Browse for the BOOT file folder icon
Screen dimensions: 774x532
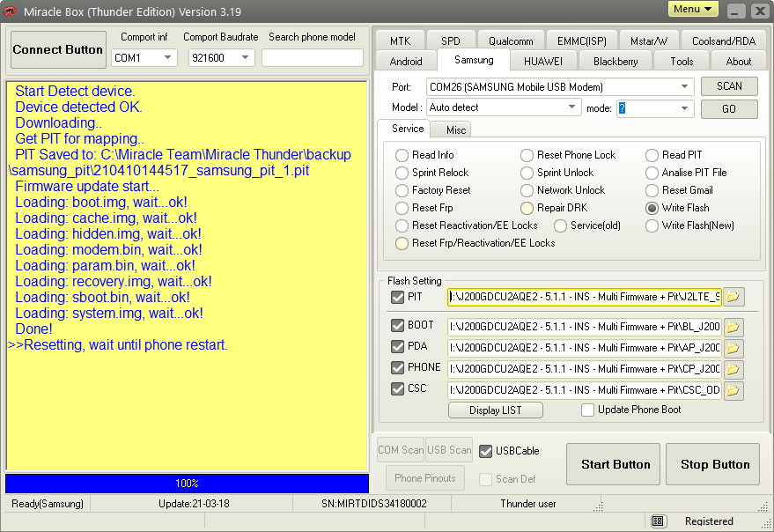(733, 327)
